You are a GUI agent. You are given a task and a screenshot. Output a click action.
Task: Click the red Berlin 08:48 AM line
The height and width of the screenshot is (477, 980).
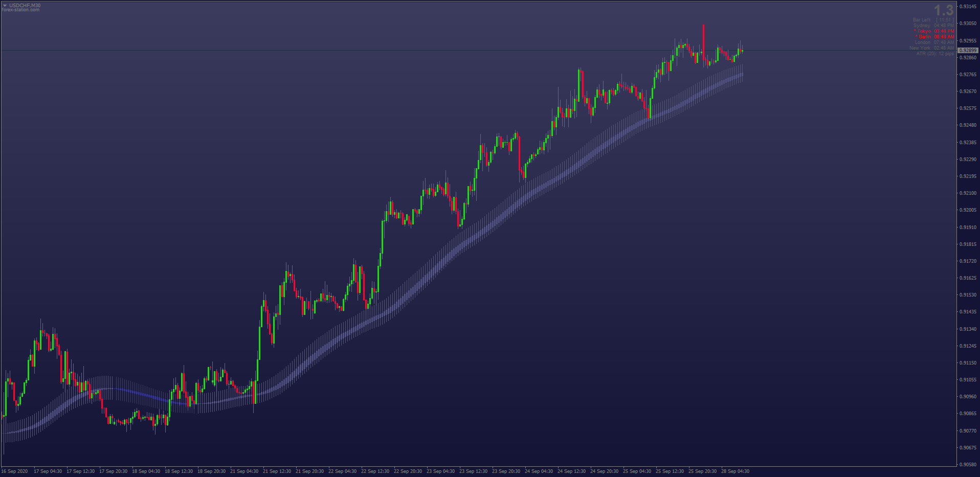935,37
